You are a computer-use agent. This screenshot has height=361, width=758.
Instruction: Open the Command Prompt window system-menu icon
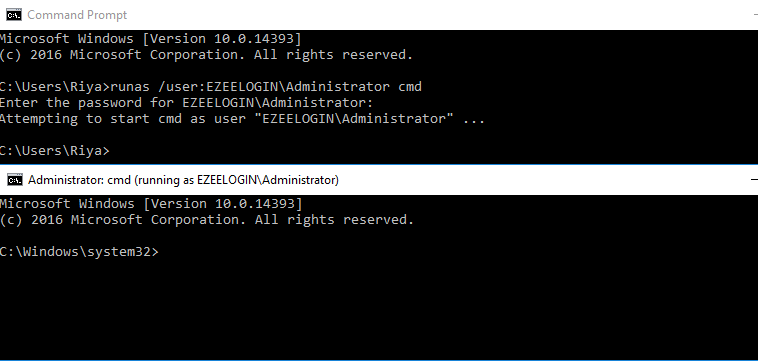pos(14,15)
